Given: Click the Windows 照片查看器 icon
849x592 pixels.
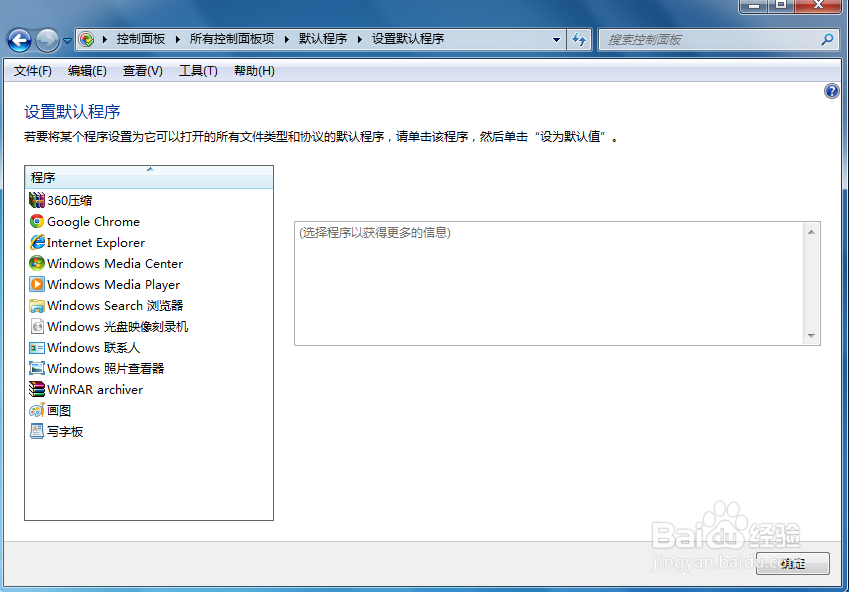Looking at the screenshot, I should (37, 368).
